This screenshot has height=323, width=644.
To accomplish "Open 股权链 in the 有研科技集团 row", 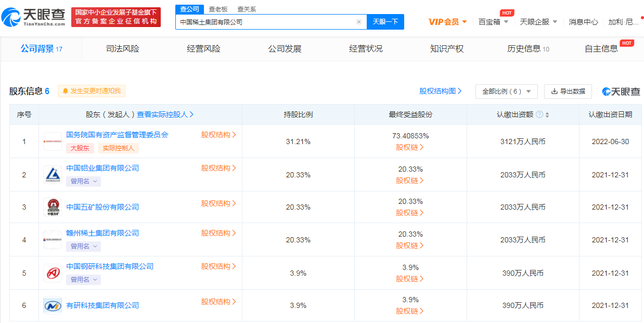I will click(410, 311).
